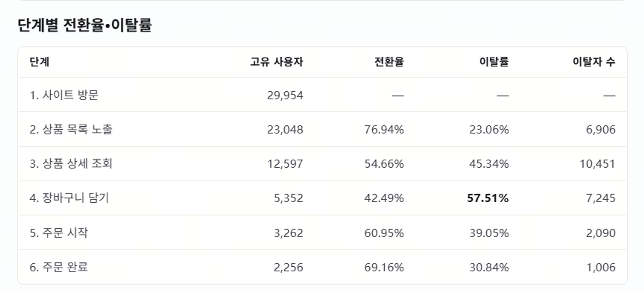Click the 1,006 drop-off count cell
The width and height of the screenshot is (644, 294).
(601, 267)
